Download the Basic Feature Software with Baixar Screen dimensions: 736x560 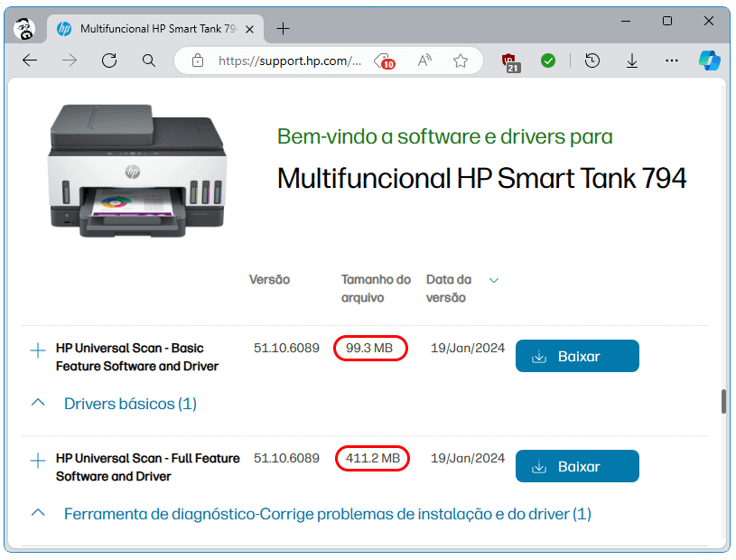click(577, 356)
